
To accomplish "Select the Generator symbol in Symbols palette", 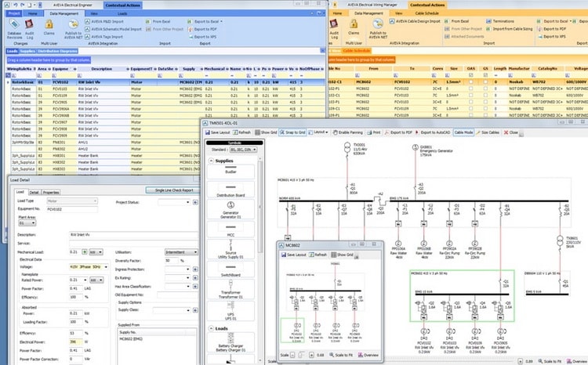I will click(230, 209).
